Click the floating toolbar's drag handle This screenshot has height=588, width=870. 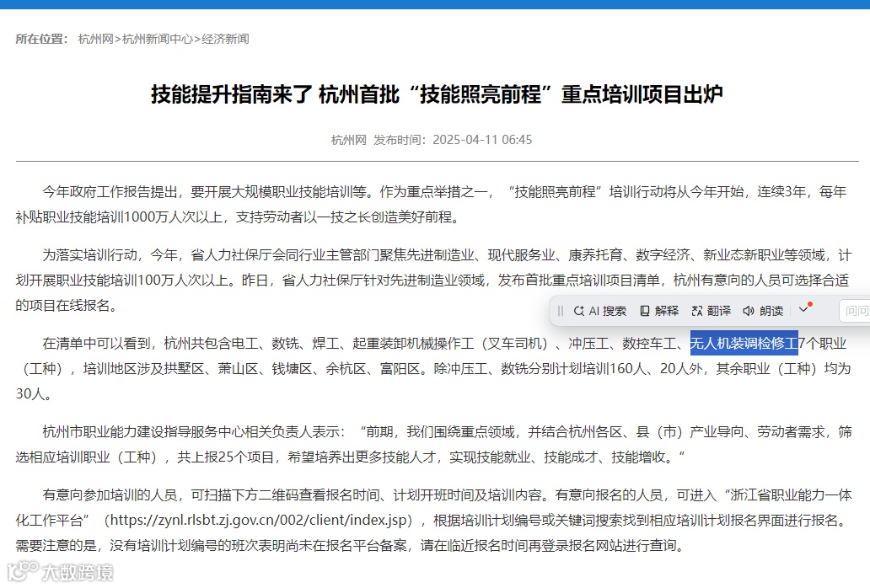561,311
